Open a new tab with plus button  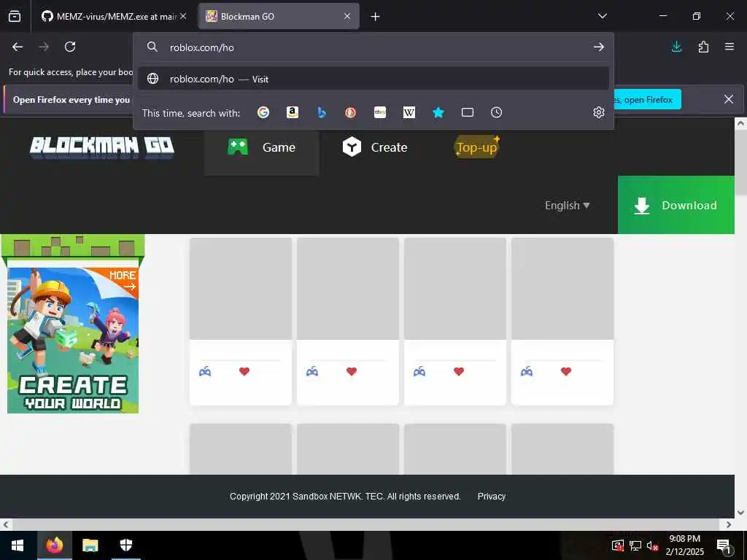coord(376,17)
